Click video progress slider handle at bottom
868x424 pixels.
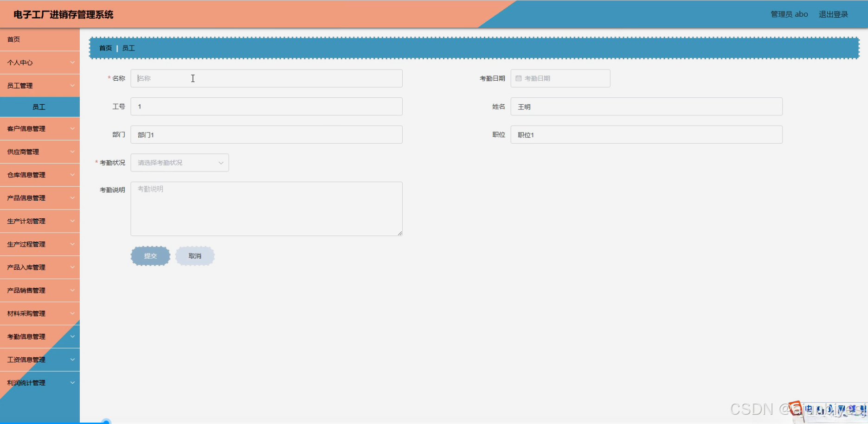tap(106, 422)
